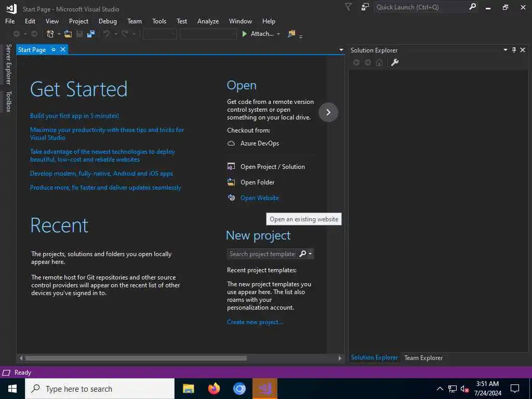Close the Start Page tab
This screenshot has width=532, height=399.
[63, 49]
